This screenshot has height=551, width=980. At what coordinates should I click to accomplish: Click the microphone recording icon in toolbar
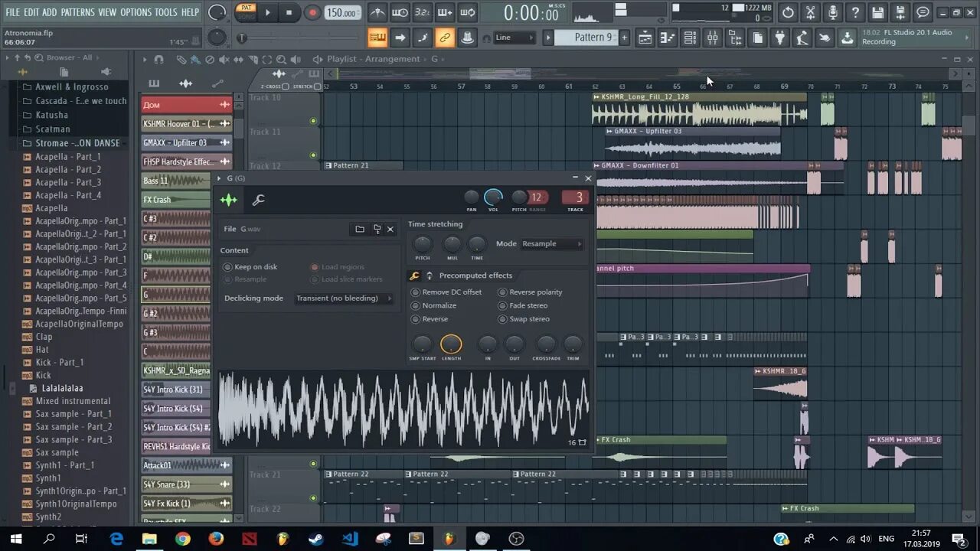coord(833,12)
